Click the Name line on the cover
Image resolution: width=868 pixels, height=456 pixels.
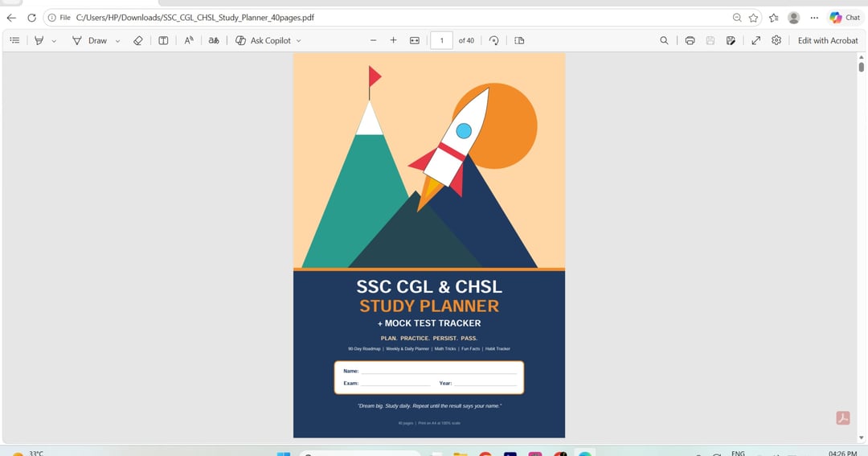click(x=438, y=372)
